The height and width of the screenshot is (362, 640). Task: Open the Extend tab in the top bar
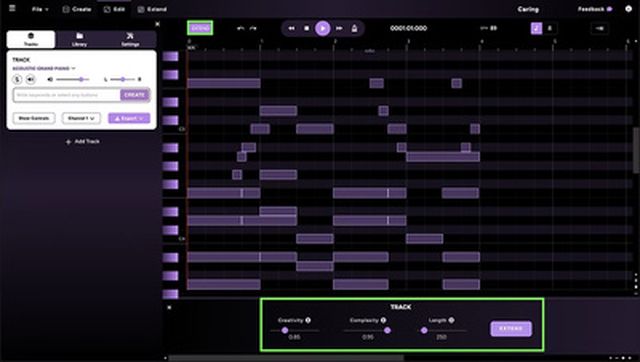(x=152, y=9)
